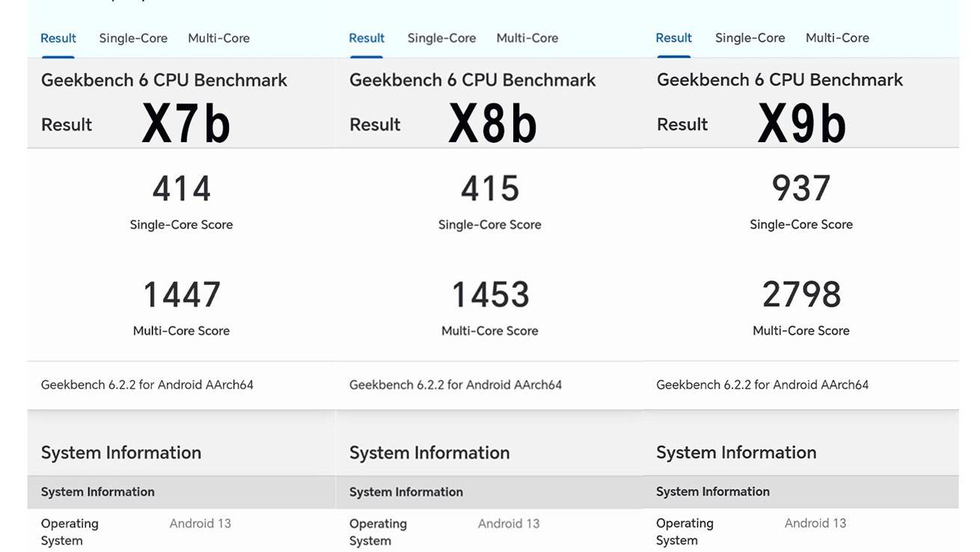
Task: Click the large X7b device label
Action: pyautogui.click(x=186, y=123)
